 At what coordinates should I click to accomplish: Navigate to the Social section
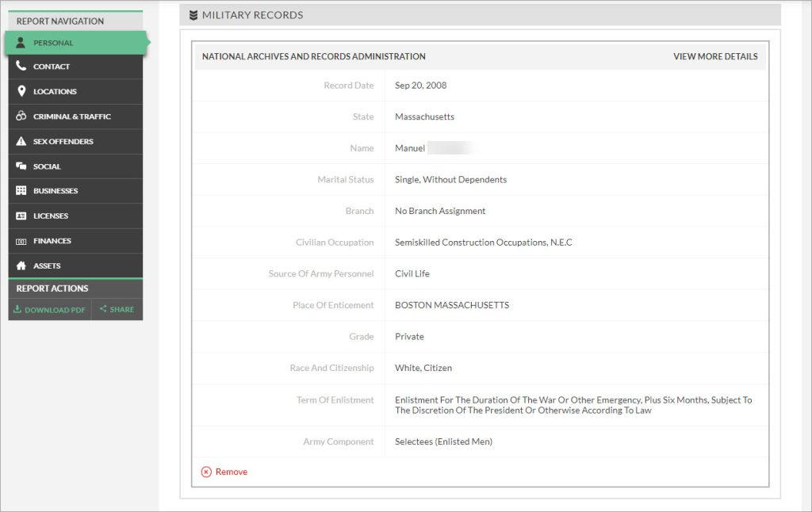[75, 166]
